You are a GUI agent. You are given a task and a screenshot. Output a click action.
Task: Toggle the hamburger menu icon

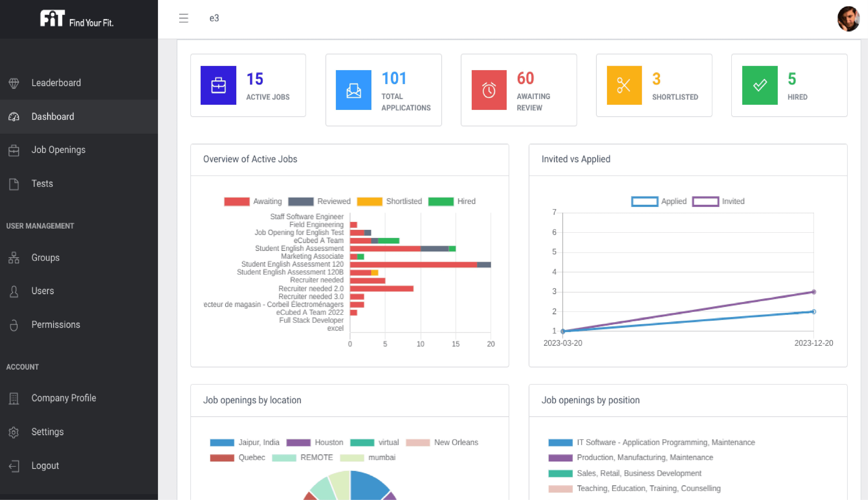point(184,18)
